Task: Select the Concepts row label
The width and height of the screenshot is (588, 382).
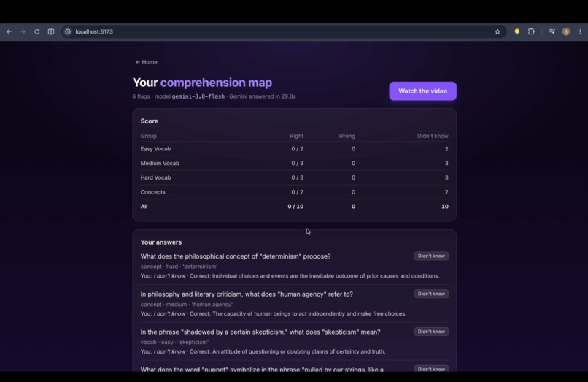Action: tap(152, 192)
